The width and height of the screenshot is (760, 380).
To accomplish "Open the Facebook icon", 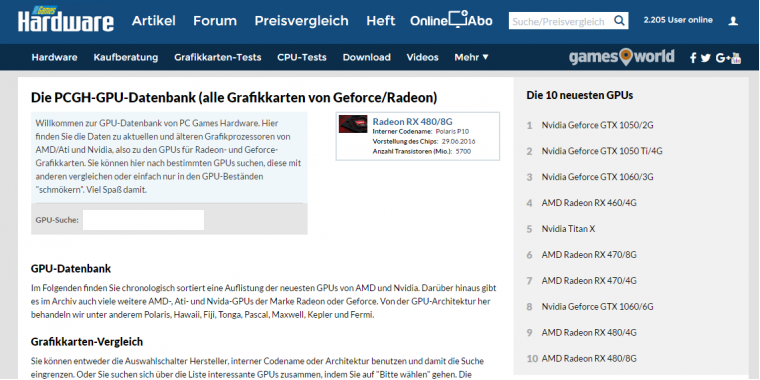I will tap(693, 58).
